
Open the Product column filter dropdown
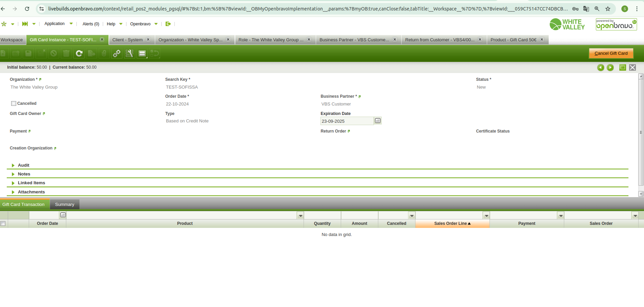[300, 215]
